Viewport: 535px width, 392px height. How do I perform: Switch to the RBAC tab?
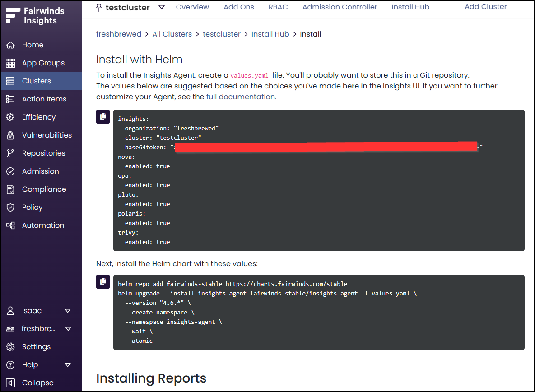[278, 7]
